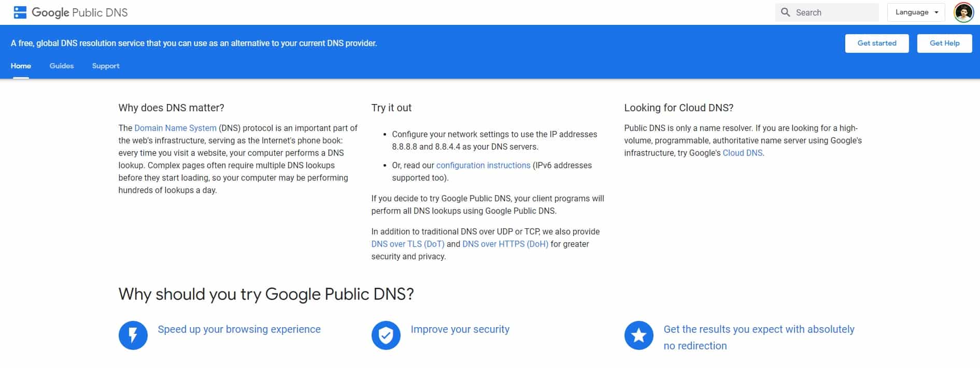Open the DNS over HTTPS (DoH) link

(x=505, y=244)
